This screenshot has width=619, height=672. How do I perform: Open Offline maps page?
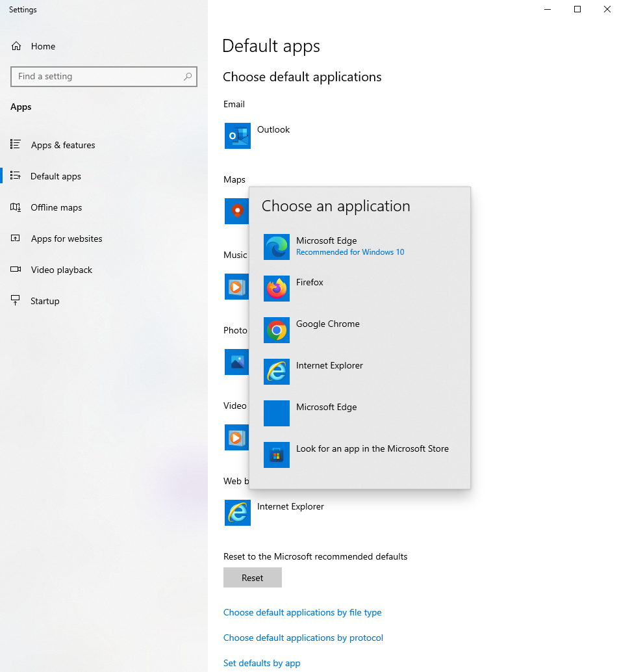[x=56, y=207]
